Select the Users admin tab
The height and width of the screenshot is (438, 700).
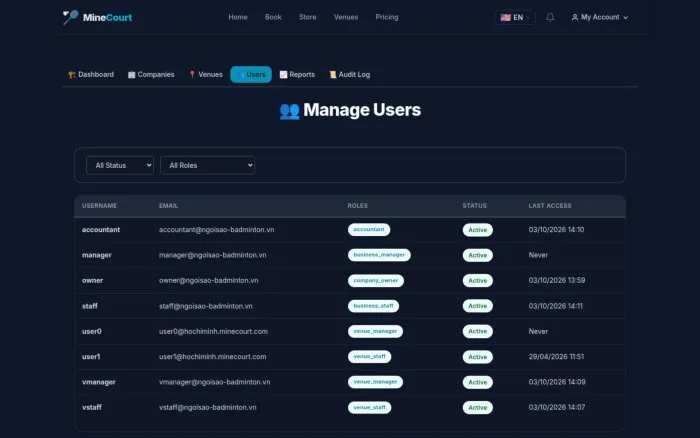click(251, 75)
